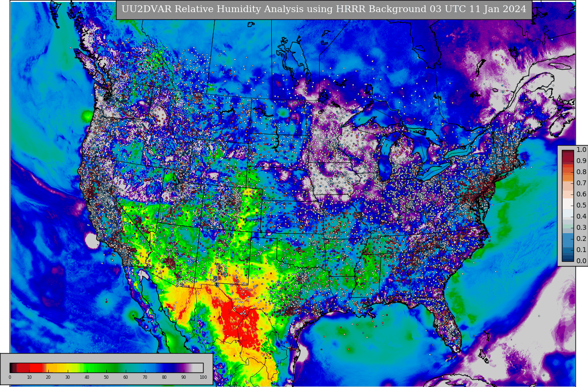Click the '60' tick label on the humidity colorbar
Viewport: 588px width, 387px height.
[x=126, y=377]
